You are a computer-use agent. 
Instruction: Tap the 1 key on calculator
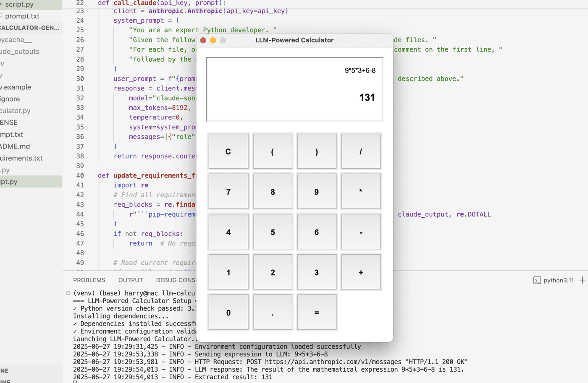(x=228, y=272)
